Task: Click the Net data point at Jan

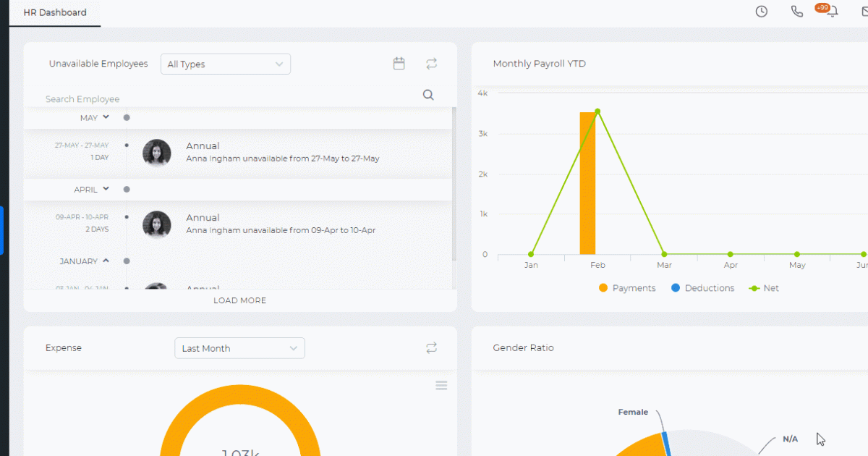Action: pos(531,254)
